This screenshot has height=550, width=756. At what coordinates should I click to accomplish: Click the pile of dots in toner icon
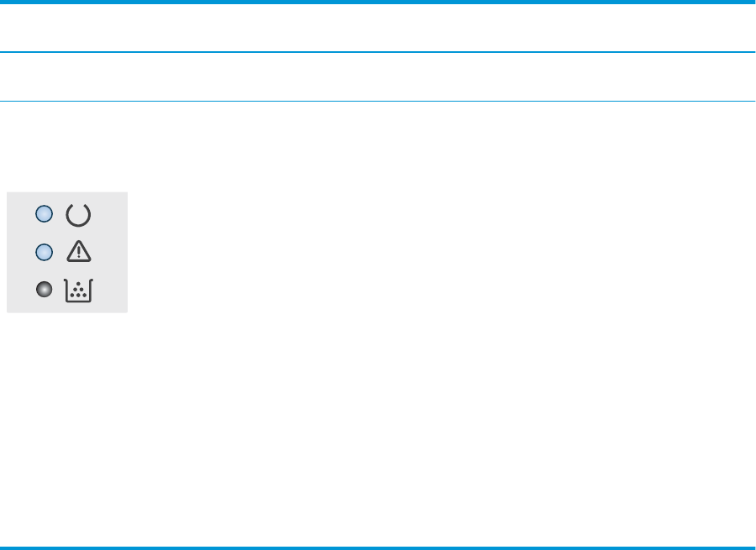(78, 291)
